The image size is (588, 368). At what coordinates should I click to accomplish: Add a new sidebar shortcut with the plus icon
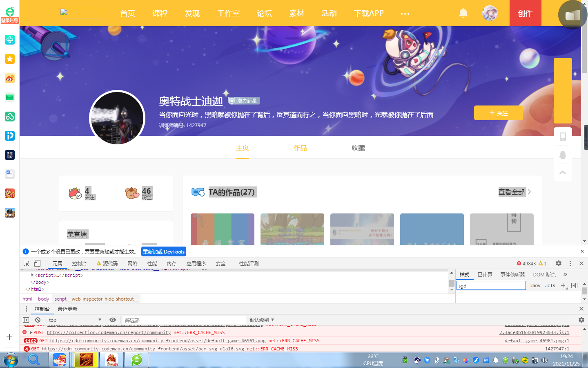click(9, 337)
